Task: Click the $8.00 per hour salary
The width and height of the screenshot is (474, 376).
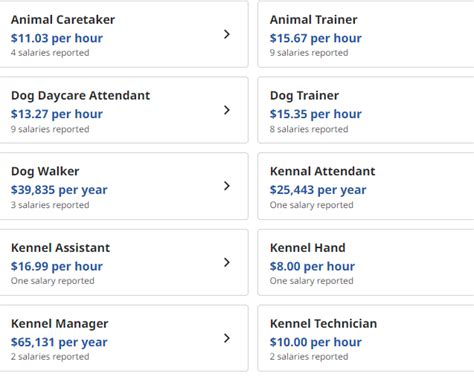Action: click(312, 266)
